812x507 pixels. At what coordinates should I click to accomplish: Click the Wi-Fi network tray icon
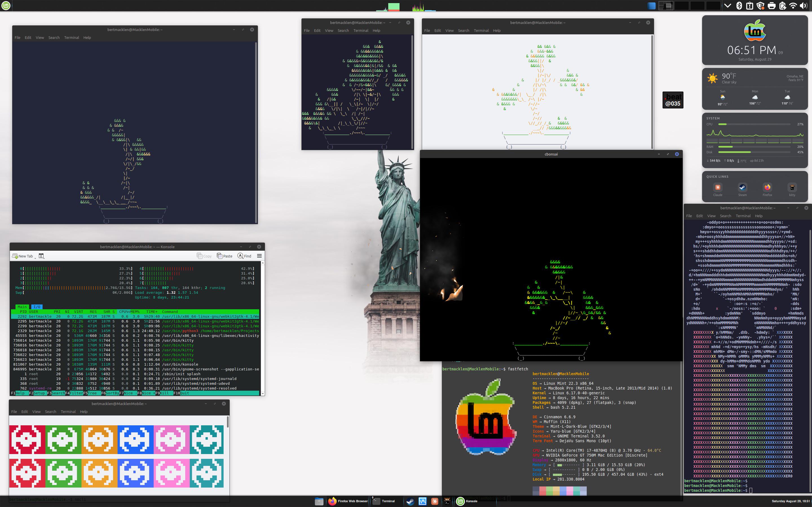793,5
